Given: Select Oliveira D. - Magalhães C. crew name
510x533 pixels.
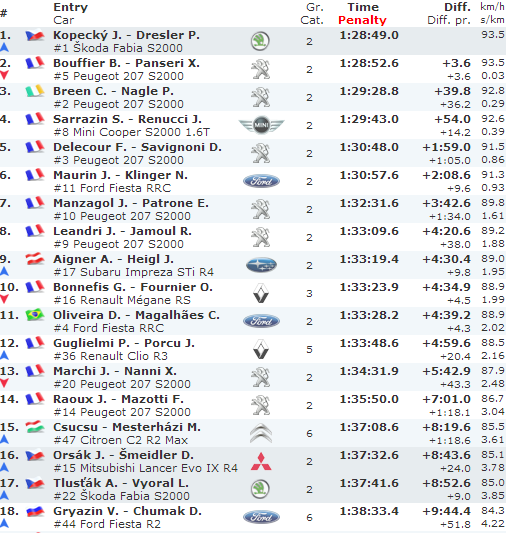Looking at the screenshot, I should pyautogui.click(x=136, y=315).
